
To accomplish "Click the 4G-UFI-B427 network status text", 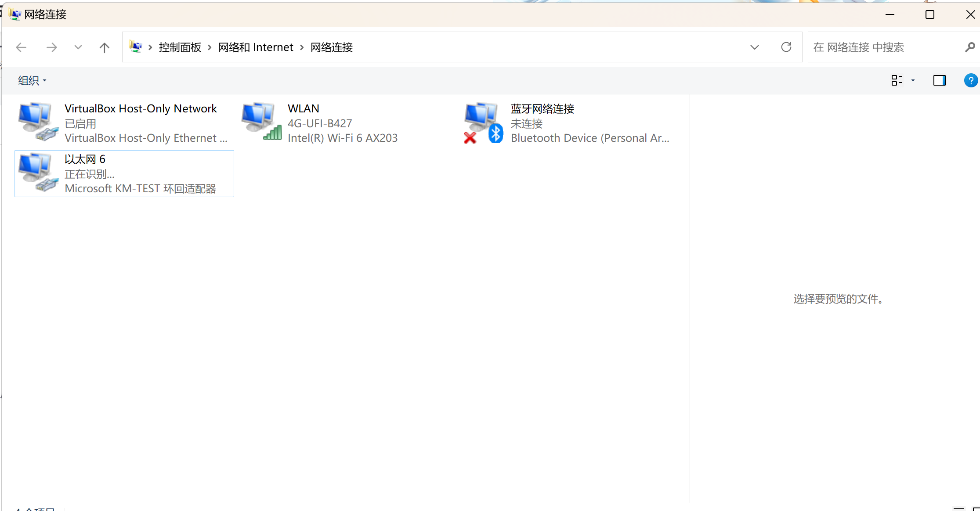I will [x=320, y=123].
